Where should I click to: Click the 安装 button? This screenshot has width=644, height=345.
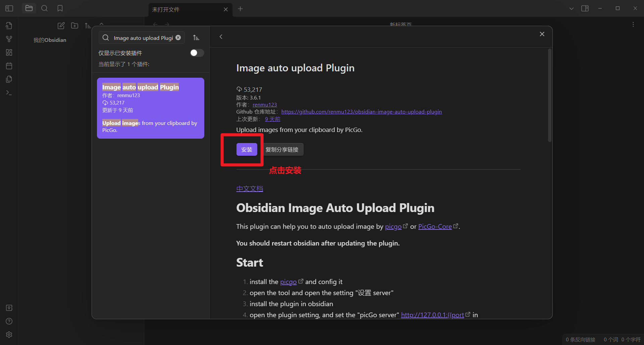247,149
